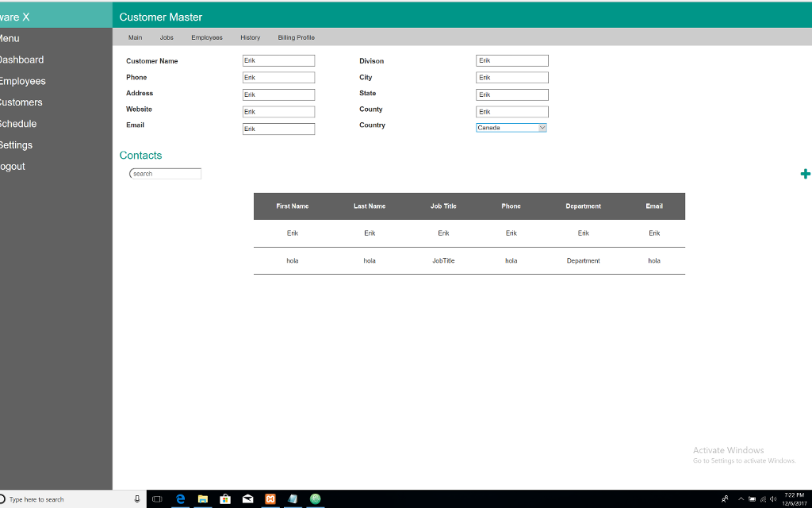Open Microsoft Edge from the taskbar
The image size is (812, 508).
[x=180, y=499]
